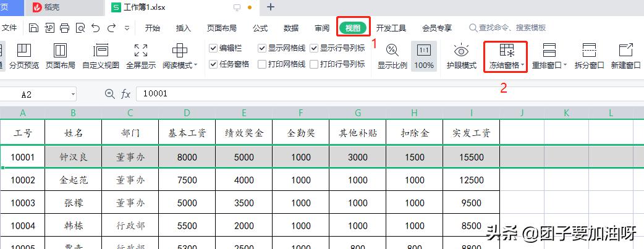
Task: Open 分页预览 page break preview
Action: [x=24, y=56]
